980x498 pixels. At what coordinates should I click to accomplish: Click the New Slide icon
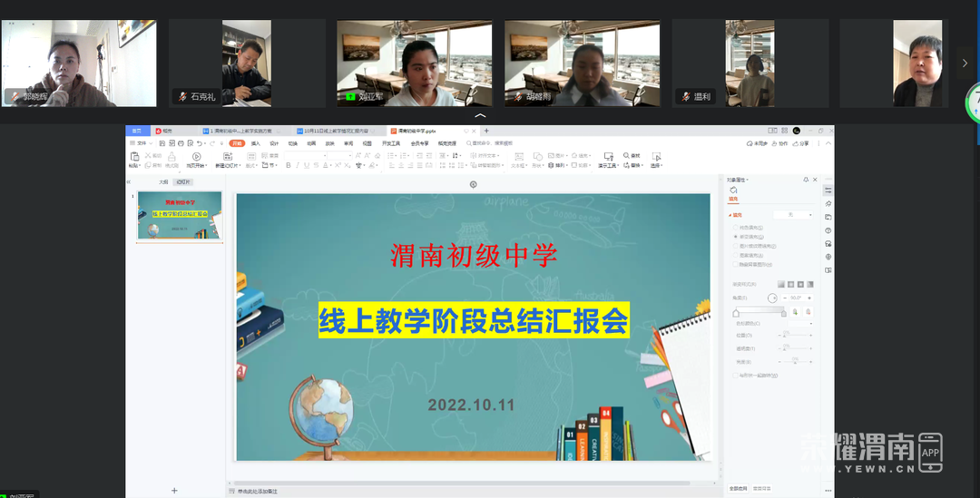click(226, 157)
